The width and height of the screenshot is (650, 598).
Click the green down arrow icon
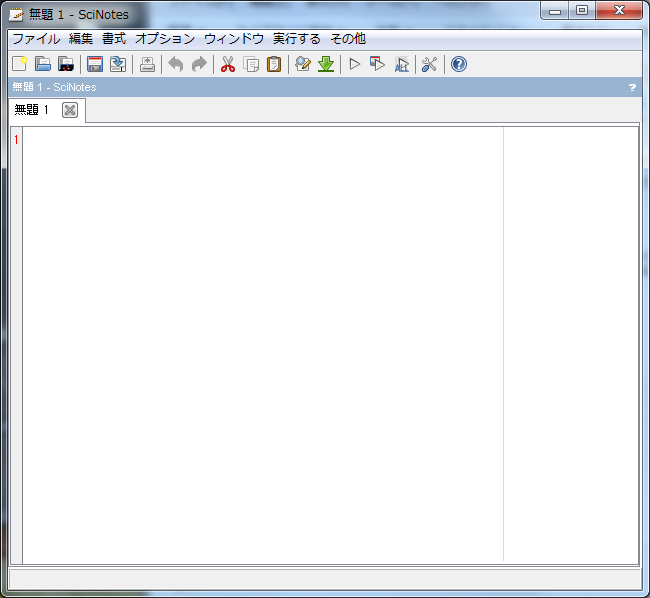(x=326, y=64)
